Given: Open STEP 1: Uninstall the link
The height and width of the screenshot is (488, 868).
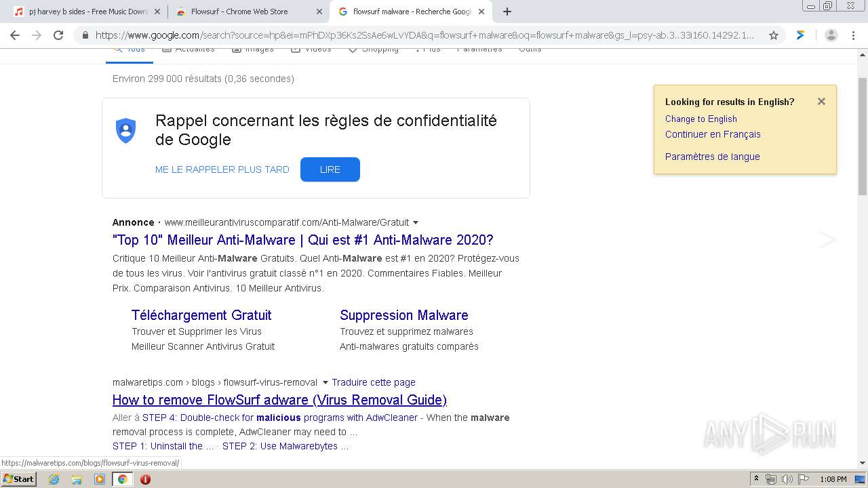Looking at the screenshot, I should (x=163, y=446).
